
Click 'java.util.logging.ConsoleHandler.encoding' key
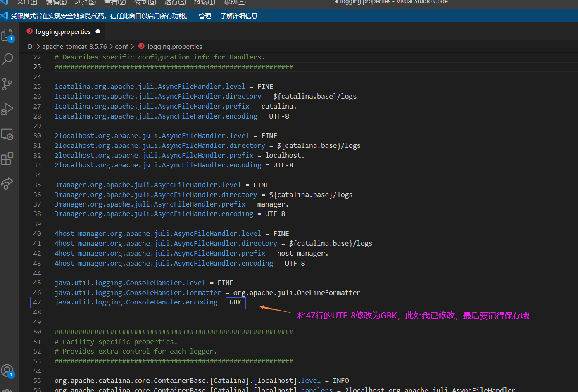coord(136,302)
